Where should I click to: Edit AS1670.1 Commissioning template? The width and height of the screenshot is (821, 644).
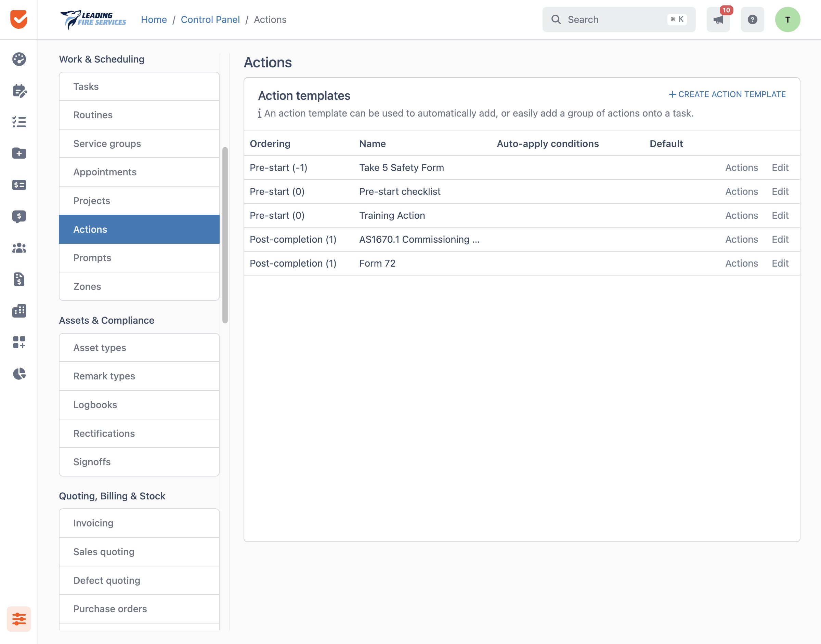click(x=780, y=239)
